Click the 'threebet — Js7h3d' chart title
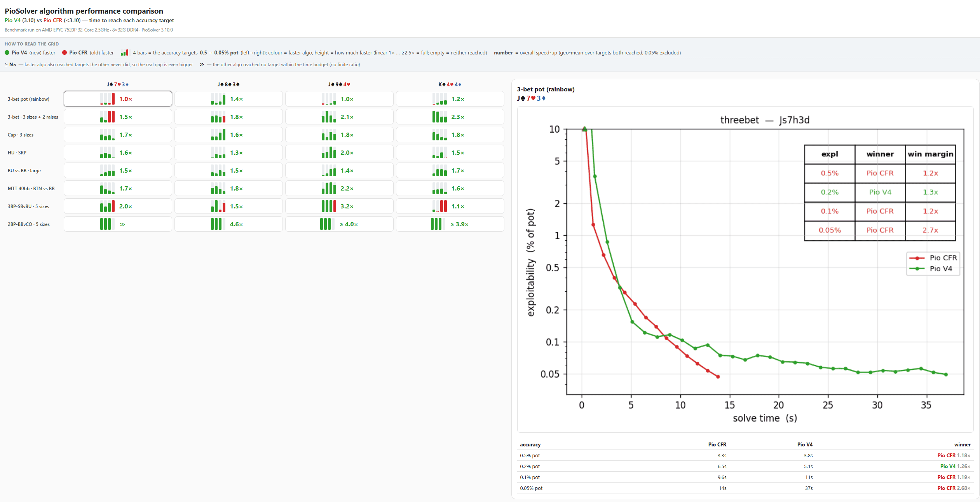Viewport: 980px width, 502px height. pos(765,120)
